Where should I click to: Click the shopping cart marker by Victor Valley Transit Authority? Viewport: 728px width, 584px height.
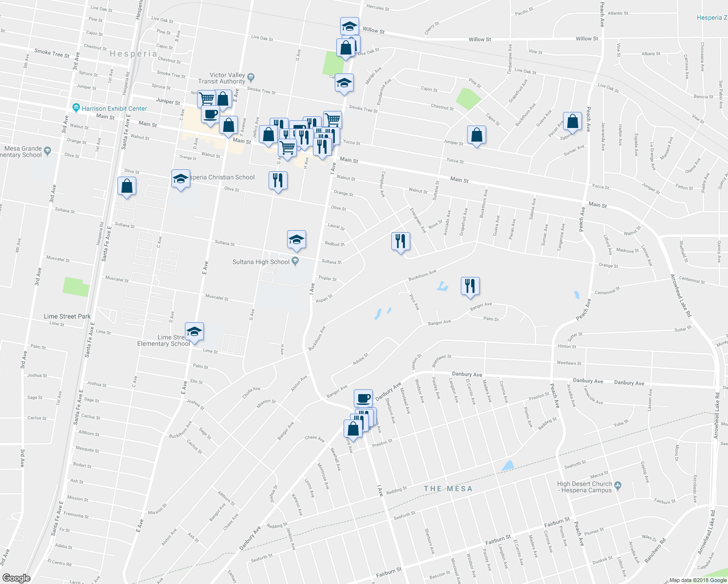pos(206,98)
